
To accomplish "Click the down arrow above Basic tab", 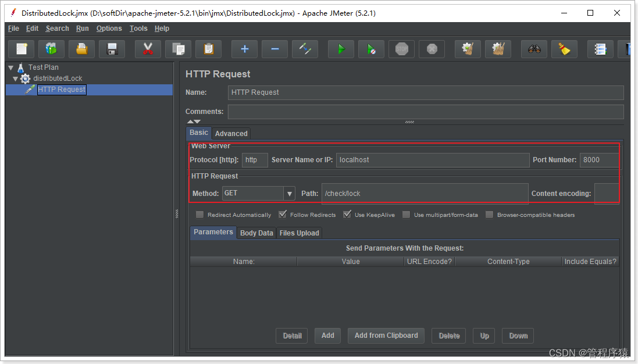I will (x=197, y=122).
